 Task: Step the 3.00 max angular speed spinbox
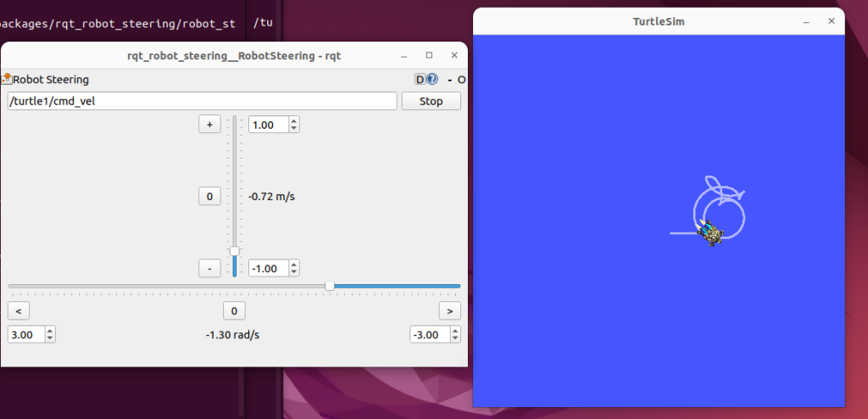[50, 334]
